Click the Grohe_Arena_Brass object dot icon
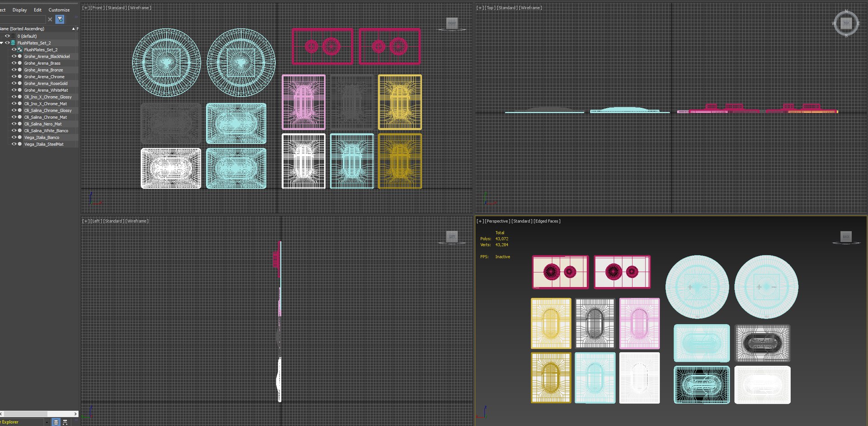868x426 pixels. 20,63
